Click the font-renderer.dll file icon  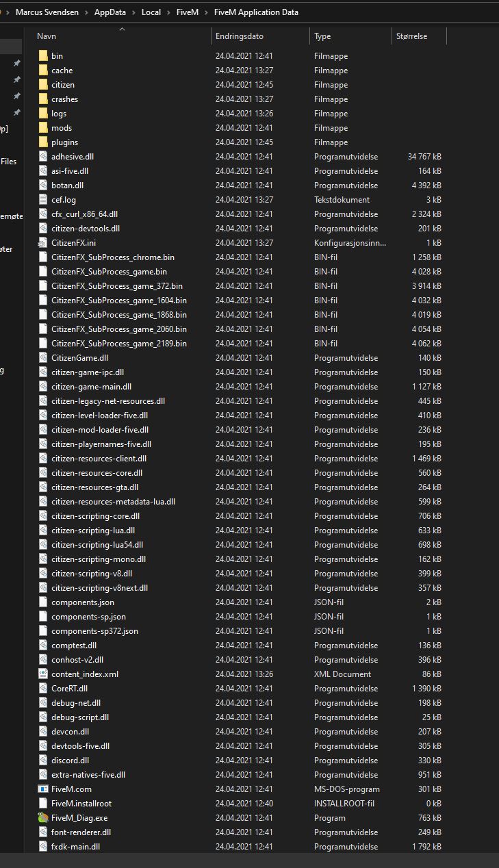pyautogui.click(x=43, y=832)
